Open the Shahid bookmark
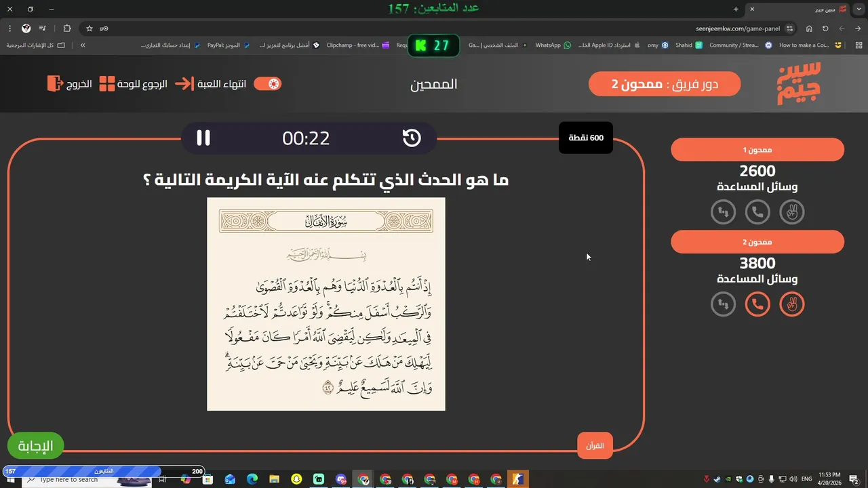Viewport: 868px width, 488px height. [x=689, y=45]
